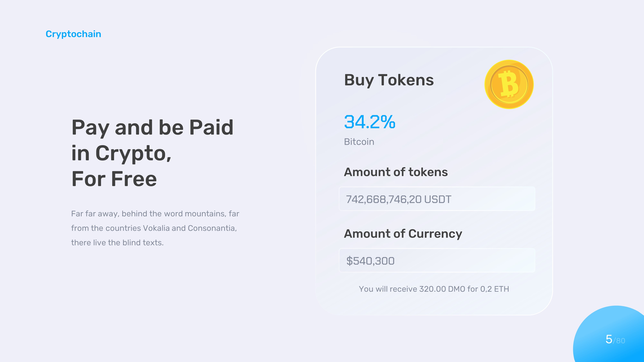Click the 'You will receive 320.00 DMO' note

[x=434, y=289]
